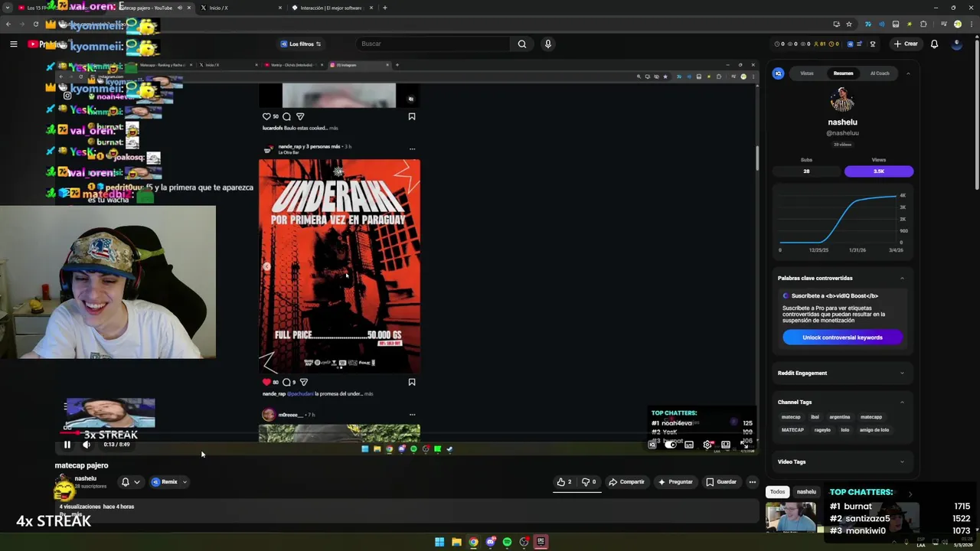Viewport: 980px width, 551px height.
Task: Open YouTube notifications bell
Action: click(934, 44)
